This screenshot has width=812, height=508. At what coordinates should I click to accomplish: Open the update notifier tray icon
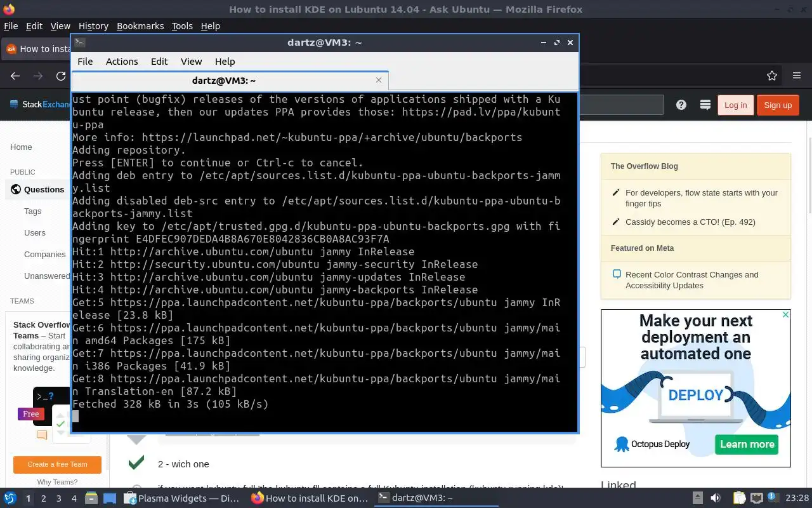tap(773, 498)
